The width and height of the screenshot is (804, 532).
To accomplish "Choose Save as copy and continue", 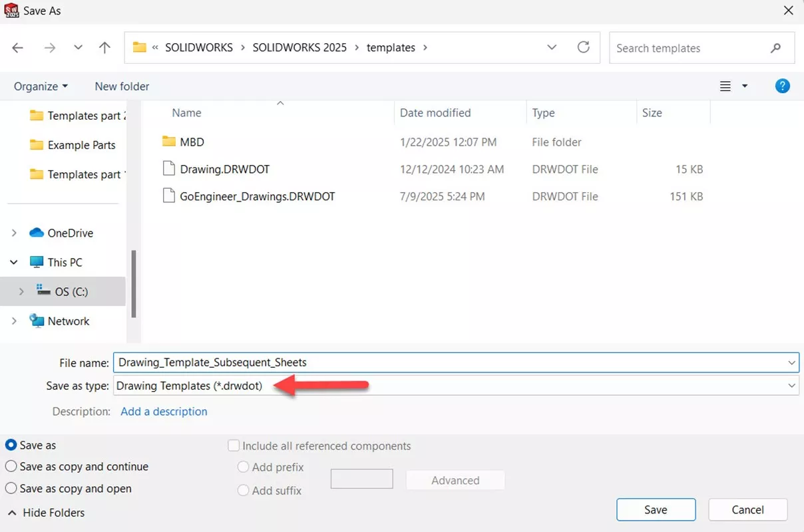I will [11, 467].
